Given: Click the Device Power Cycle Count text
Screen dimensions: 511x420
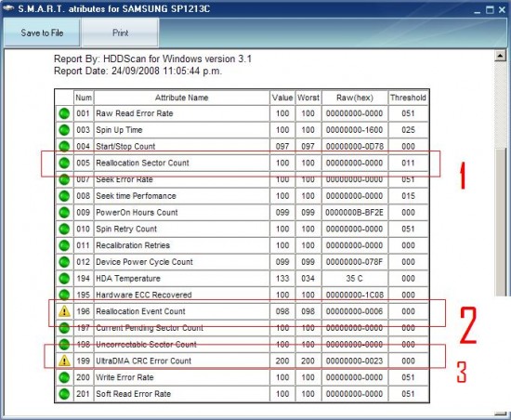Looking at the screenshot, I should [x=144, y=262].
